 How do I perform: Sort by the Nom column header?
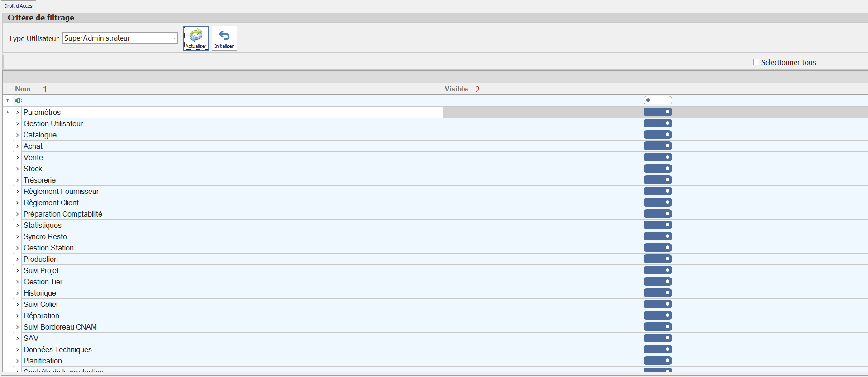pos(23,89)
